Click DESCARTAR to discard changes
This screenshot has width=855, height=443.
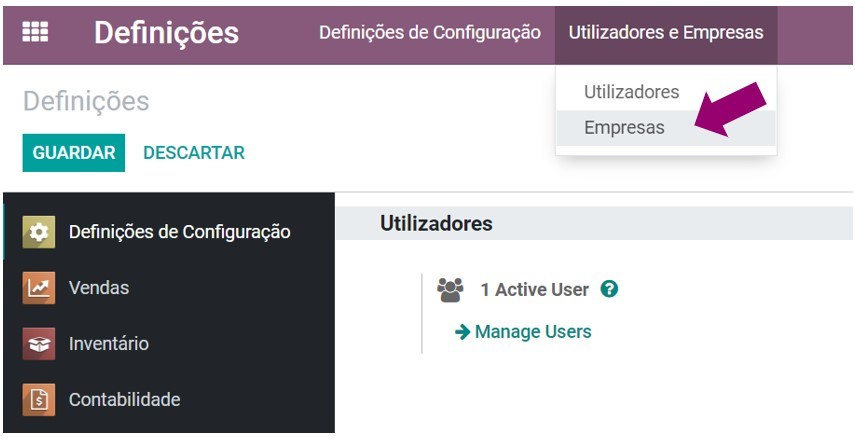click(x=194, y=153)
